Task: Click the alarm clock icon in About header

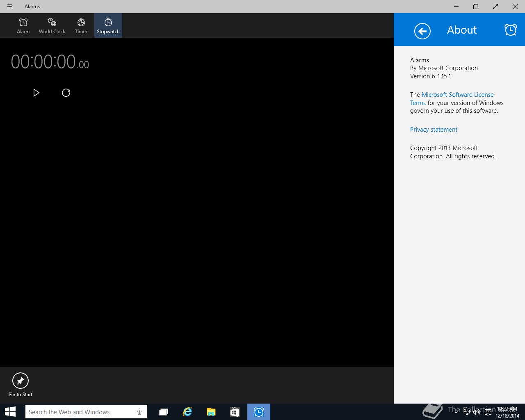Action: point(510,30)
